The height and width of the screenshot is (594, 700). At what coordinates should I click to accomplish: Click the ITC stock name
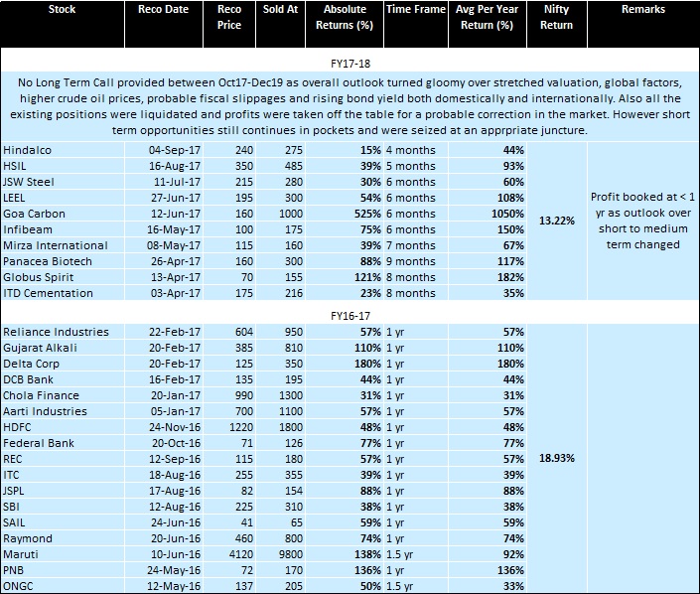11,475
